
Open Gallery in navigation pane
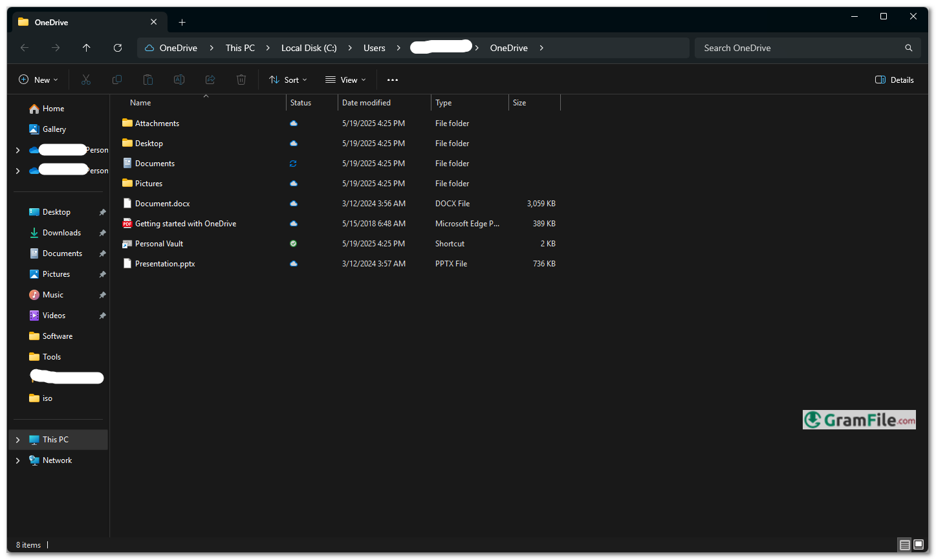point(48,129)
